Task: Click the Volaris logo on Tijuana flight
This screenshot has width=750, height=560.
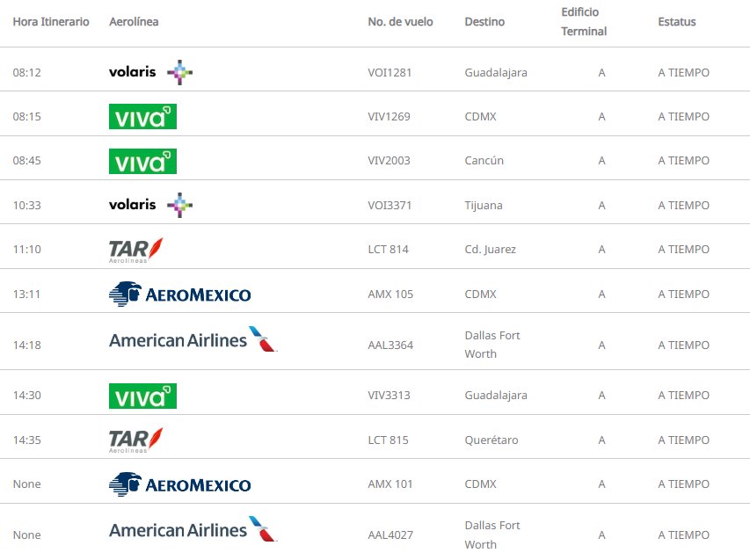Action: 150,205
